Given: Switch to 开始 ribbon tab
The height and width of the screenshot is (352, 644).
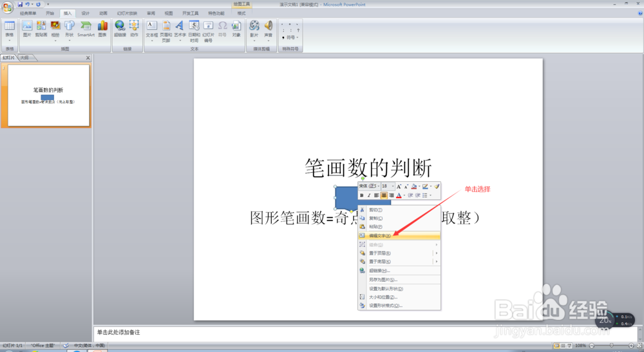Looking at the screenshot, I should (50, 13).
